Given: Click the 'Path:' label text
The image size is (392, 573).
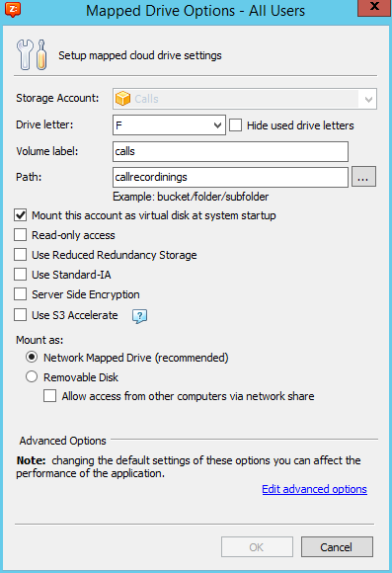Looking at the screenshot, I should click(29, 177).
